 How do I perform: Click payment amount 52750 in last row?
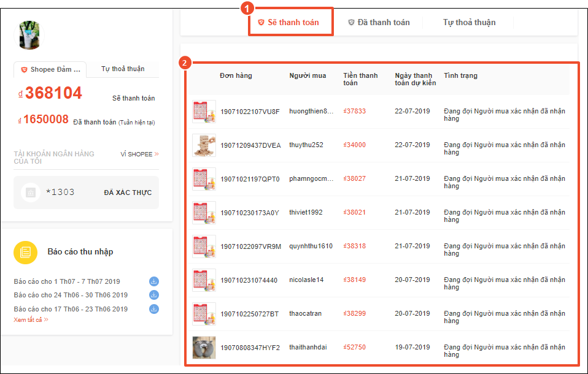(355, 348)
